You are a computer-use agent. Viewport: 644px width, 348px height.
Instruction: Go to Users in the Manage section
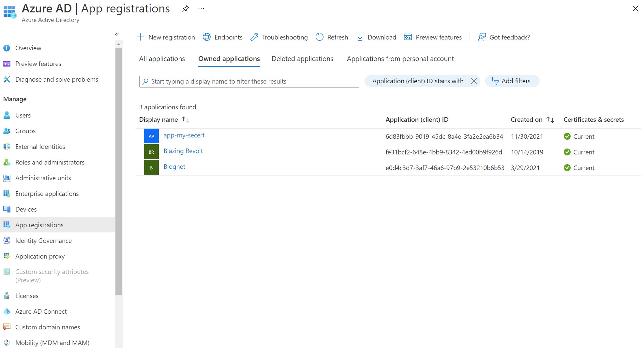click(x=23, y=115)
